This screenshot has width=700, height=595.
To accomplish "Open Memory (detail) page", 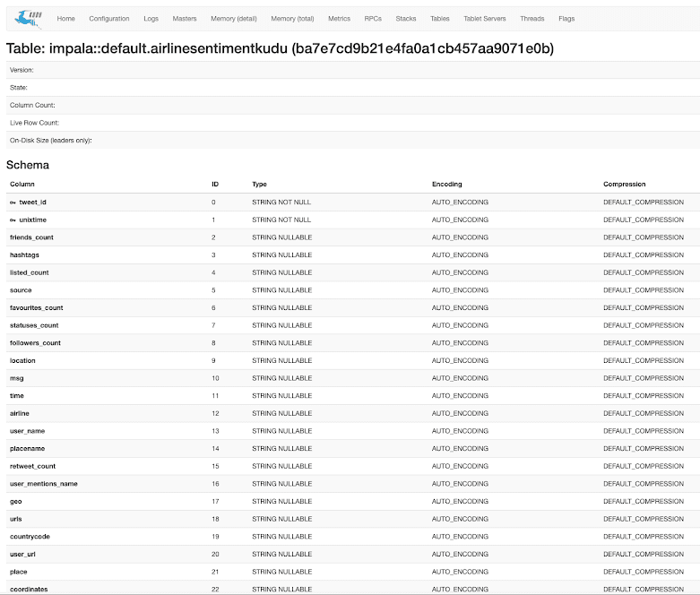I will pyautogui.click(x=233, y=19).
